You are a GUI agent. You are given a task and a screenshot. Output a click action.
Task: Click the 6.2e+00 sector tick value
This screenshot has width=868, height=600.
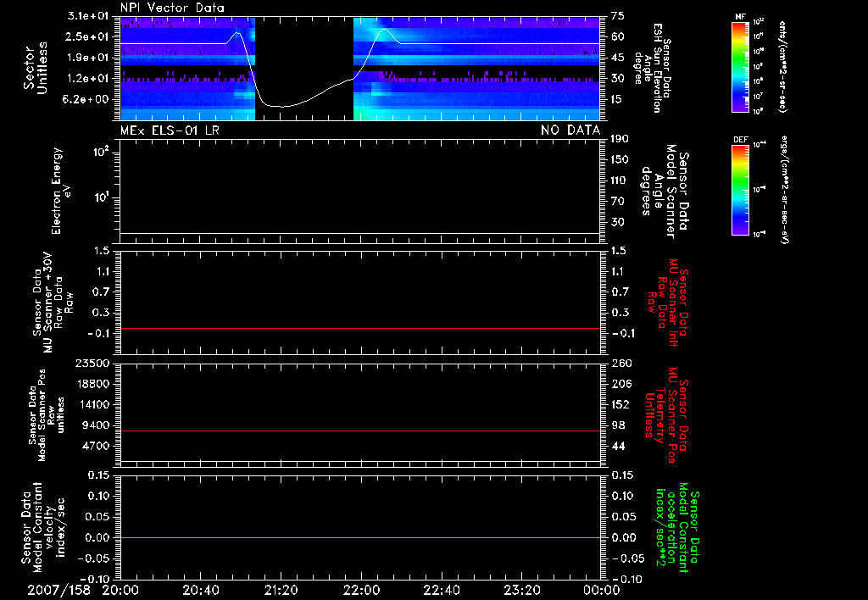pyautogui.click(x=87, y=100)
